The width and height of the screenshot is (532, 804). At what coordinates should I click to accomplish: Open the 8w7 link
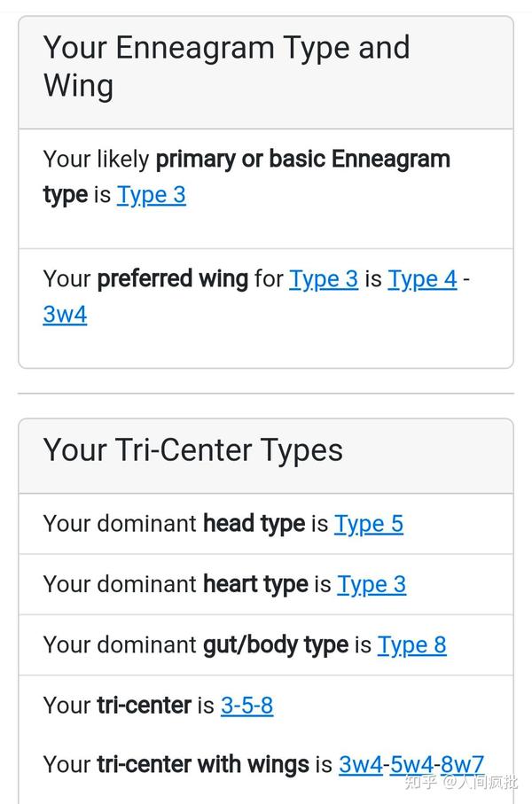pyautogui.click(x=462, y=763)
